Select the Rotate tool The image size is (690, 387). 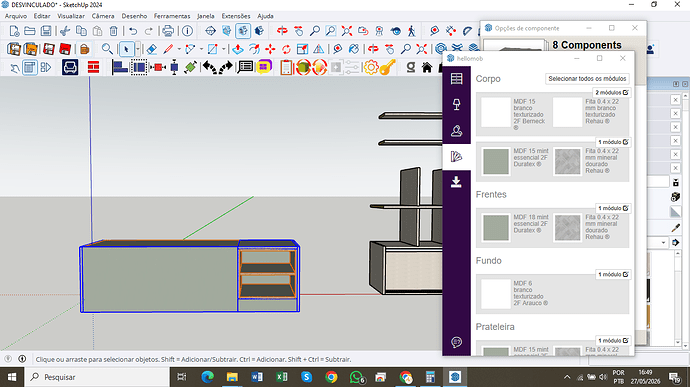[x=286, y=49]
